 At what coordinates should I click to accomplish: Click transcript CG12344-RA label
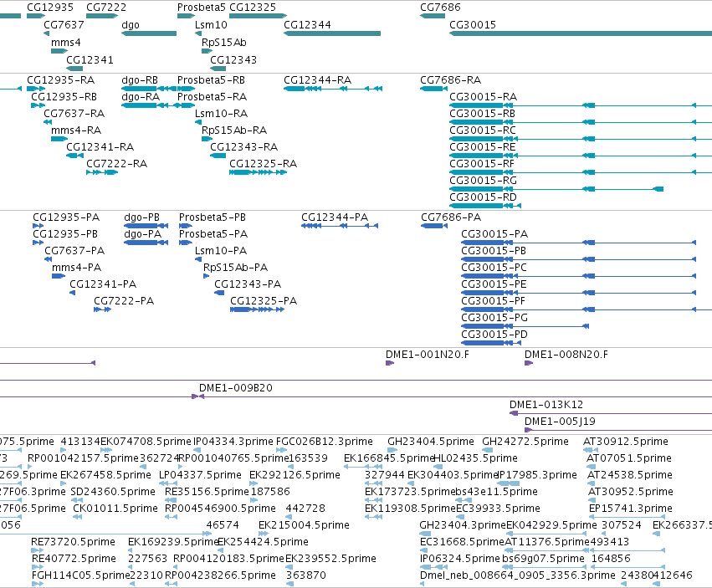pos(317,80)
